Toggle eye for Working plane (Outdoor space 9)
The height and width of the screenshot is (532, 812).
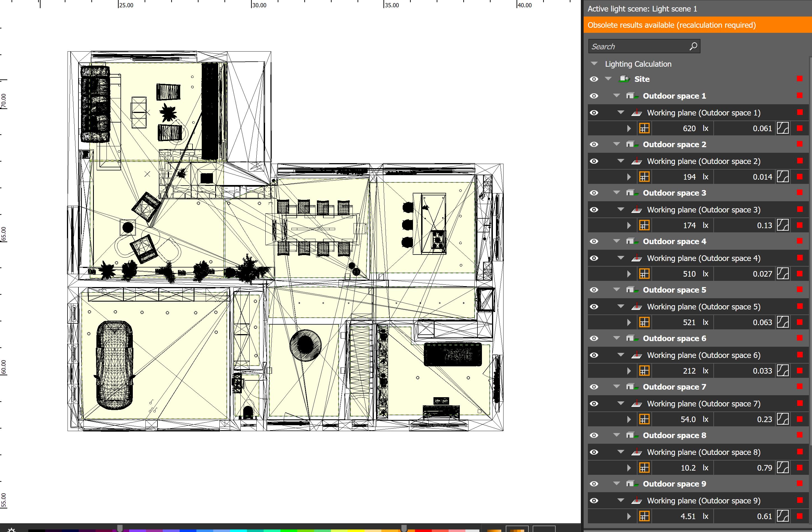click(594, 501)
